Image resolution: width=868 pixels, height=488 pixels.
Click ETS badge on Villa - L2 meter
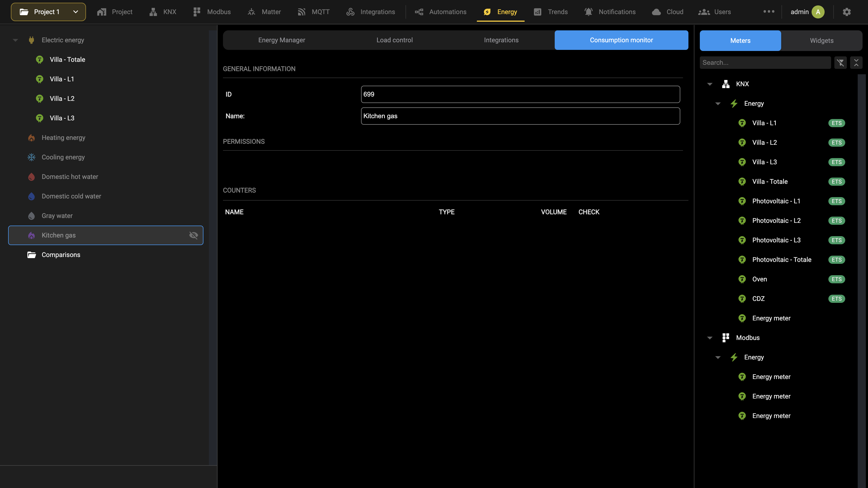click(837, 142)
